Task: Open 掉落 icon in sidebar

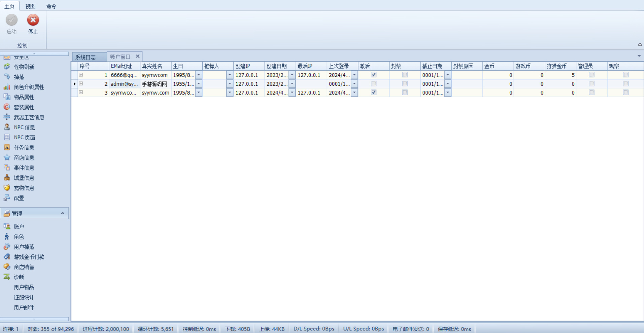Action: 7,77
